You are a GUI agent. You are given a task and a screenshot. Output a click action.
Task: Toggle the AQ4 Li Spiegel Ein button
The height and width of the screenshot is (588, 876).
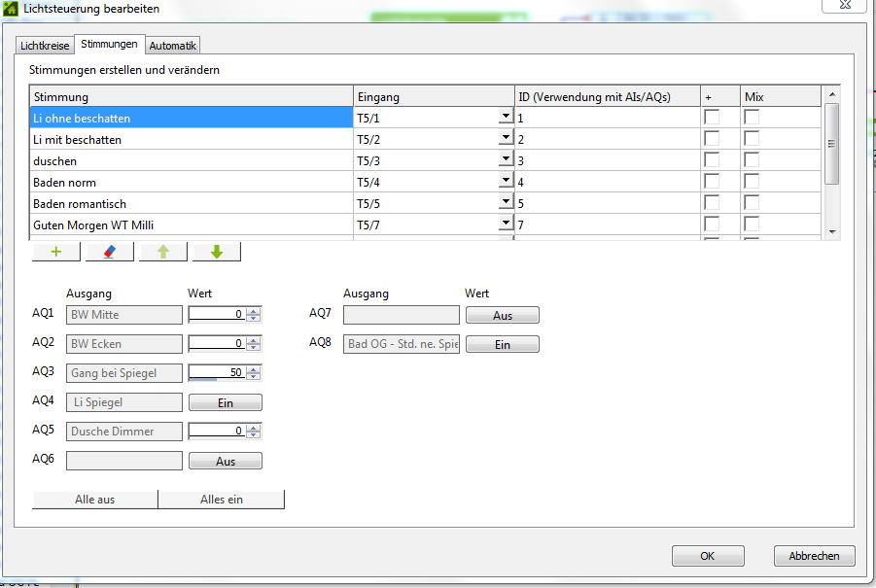coord(226,402)
